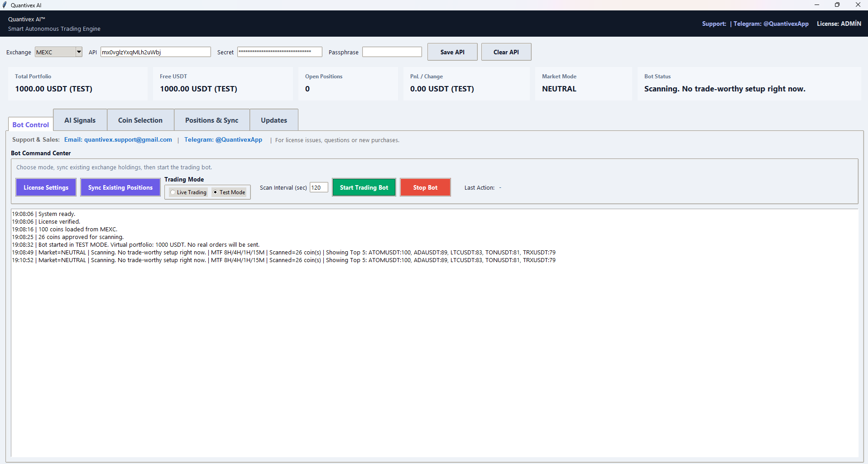Click log line "Bot started in TEST MODE"

pyautogui.click(x=136, y=245)
